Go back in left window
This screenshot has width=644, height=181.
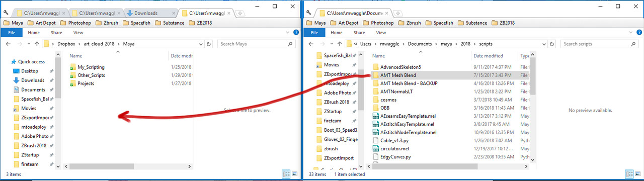tap(8, 44)
